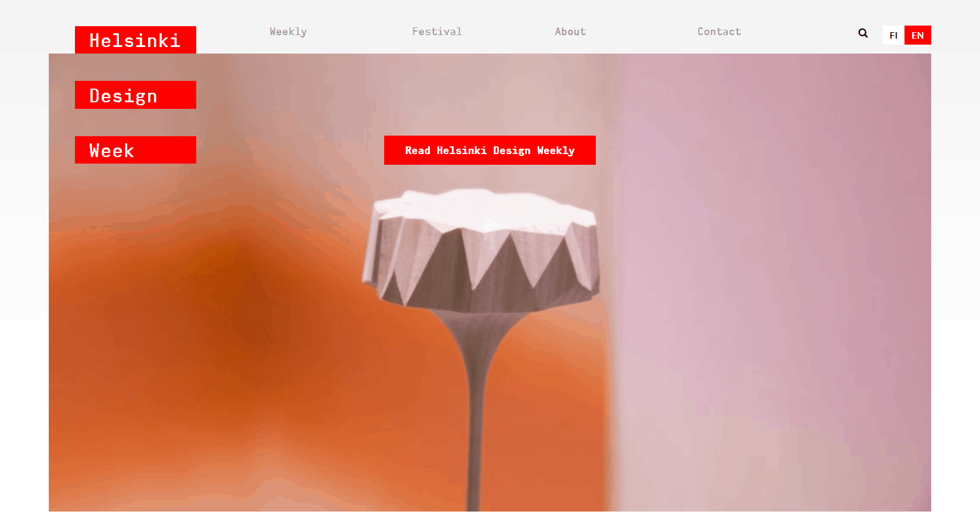Go to the Festival page
Image resolution: width=980 pixels, height=530 pixels.
[x=437, y=32]
